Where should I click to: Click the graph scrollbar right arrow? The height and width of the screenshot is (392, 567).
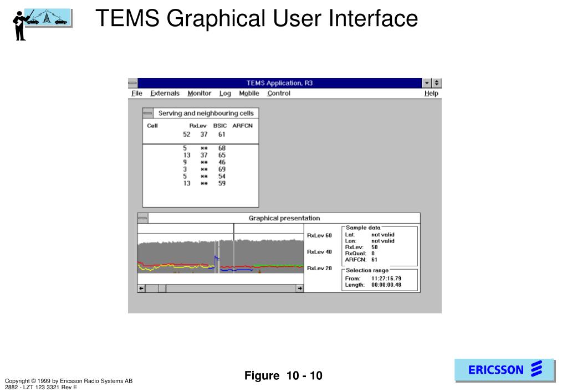(x=300, y=288)
